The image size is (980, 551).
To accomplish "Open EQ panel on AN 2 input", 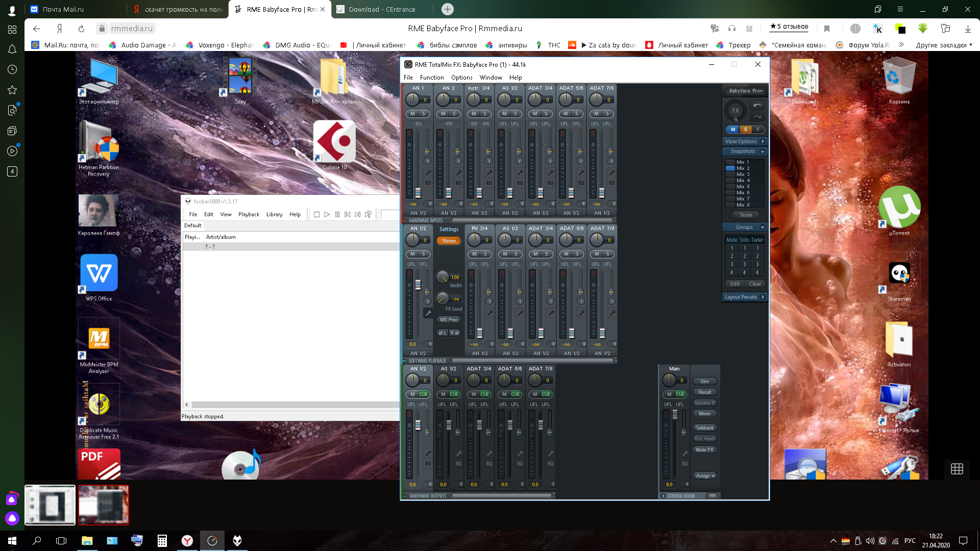I will click(x=458, y=183).
